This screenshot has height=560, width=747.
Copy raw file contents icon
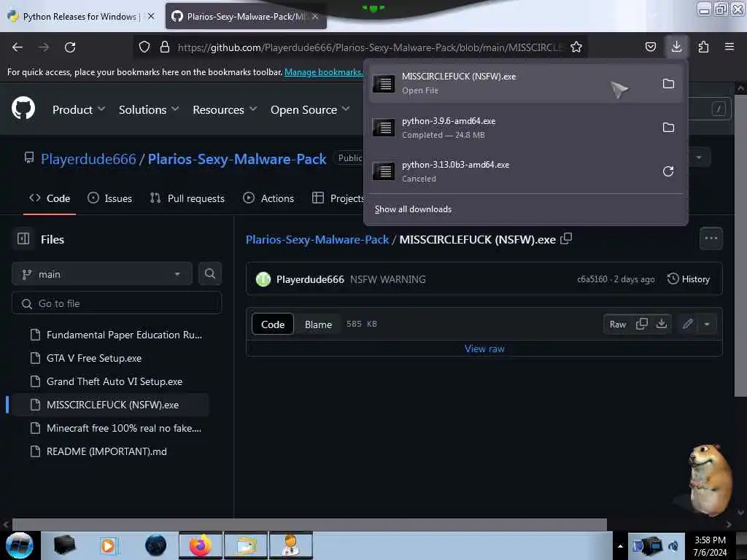point(642,324)
